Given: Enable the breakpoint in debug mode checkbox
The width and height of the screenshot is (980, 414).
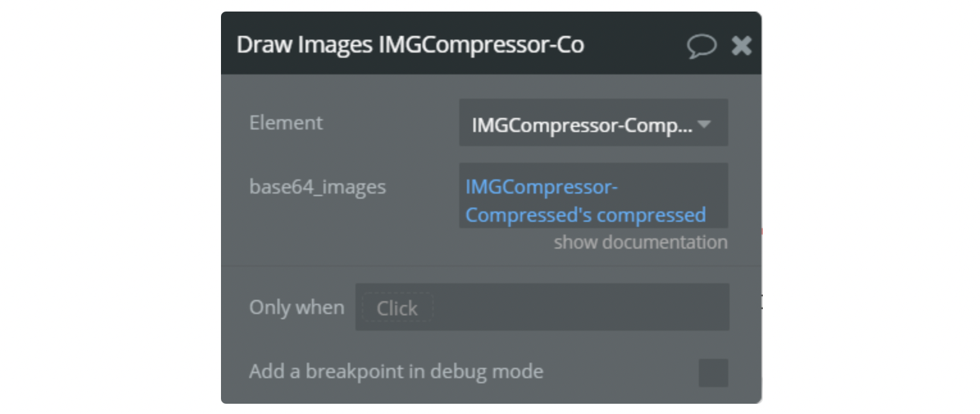Looking at the screenshot, I should (714, 373).
